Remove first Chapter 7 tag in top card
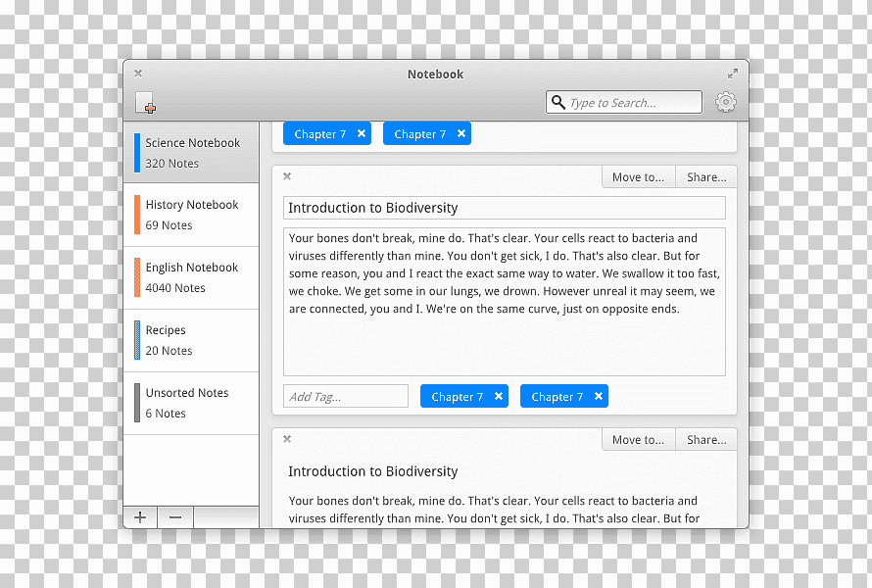The width and height of the screenshot is (872, 588). [362, 133]
